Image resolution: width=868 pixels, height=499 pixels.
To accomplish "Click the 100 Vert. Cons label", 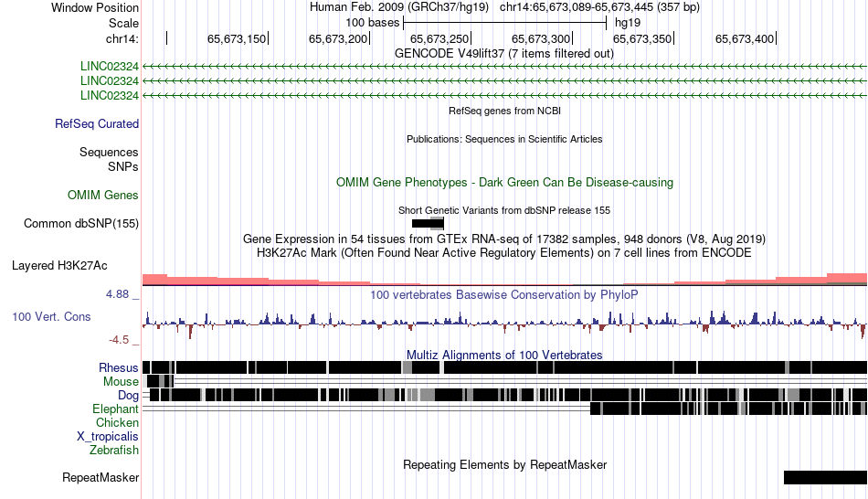I will tap(51, 317).
